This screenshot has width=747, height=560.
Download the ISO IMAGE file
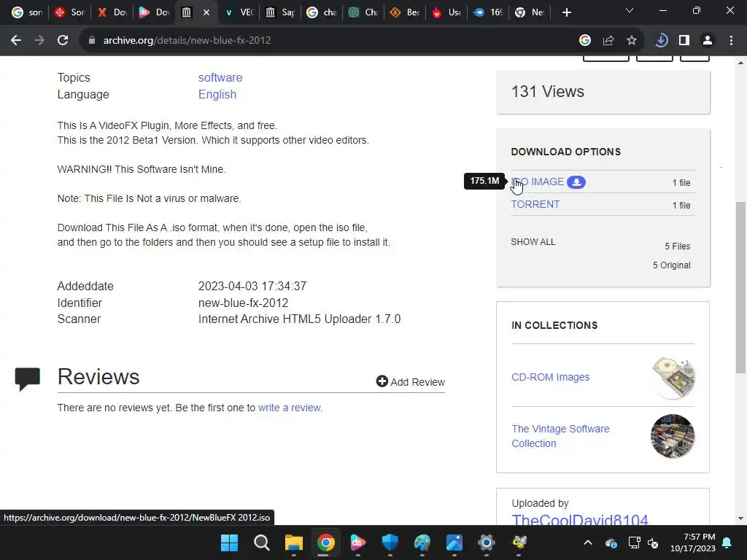pos(538,182)
